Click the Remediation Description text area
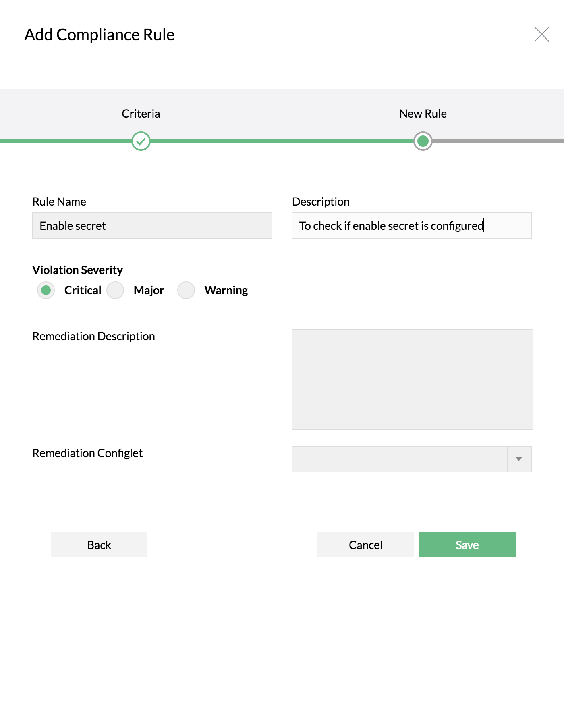The image size is (564, 728). pyautogui.click(x=412, y=379)
